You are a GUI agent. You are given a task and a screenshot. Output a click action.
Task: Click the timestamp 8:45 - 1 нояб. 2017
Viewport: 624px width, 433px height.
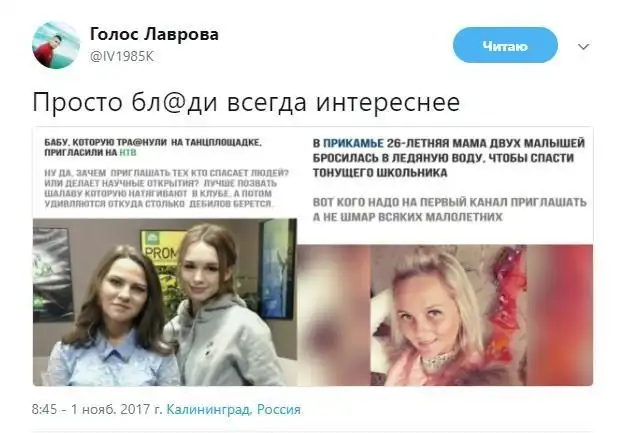tap(97, 410)
